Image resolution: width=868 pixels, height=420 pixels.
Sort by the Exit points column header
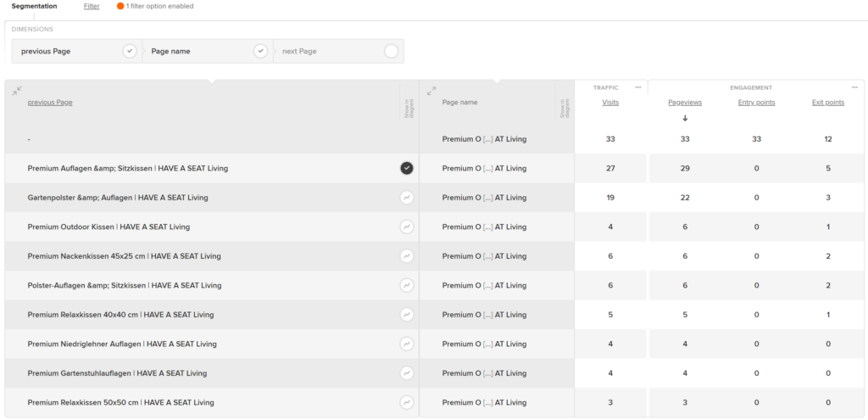[x=828, y=103]
